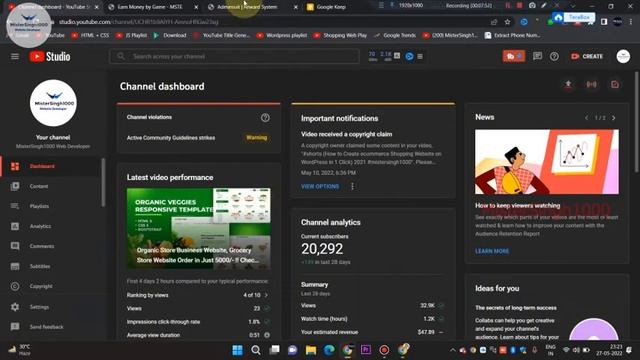
Task: Click the Average view duration info icon
Action: 267,335
